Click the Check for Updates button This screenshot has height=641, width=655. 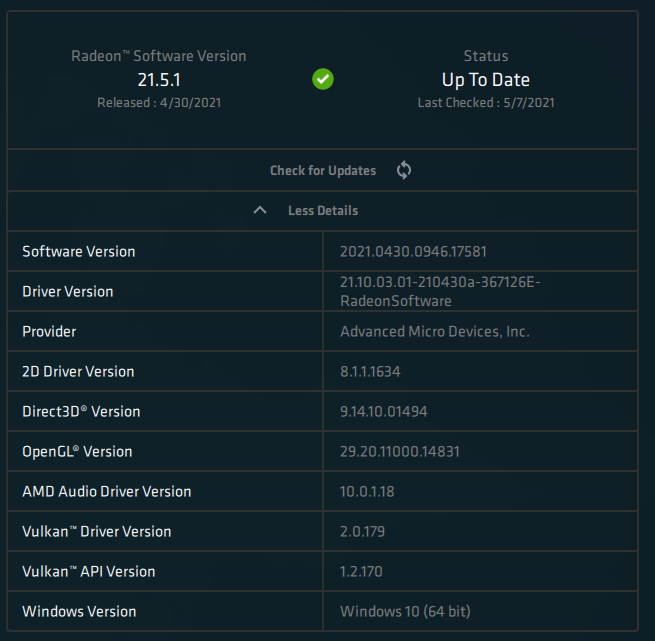click(x=322, y=170)
